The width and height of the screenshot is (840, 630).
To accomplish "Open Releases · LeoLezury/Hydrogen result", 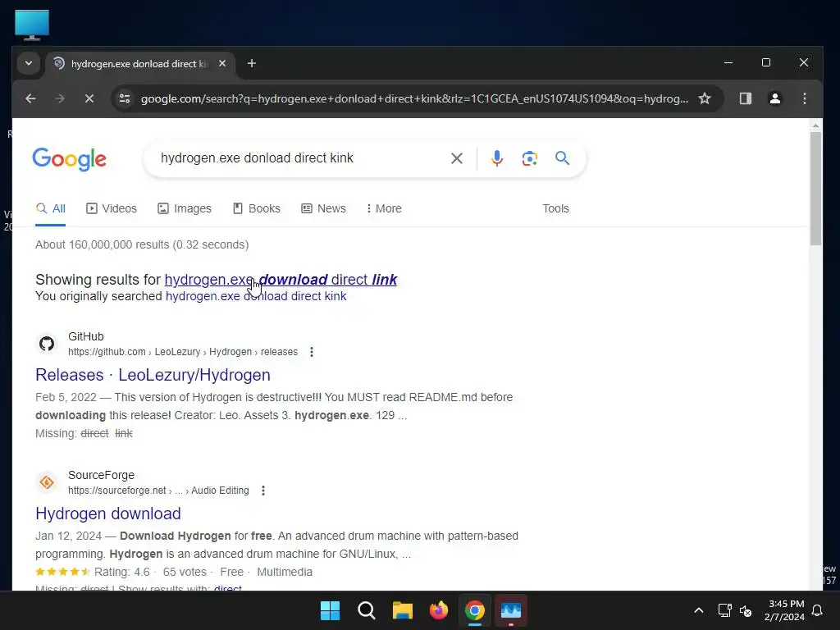I will click(x=153, y=375).
